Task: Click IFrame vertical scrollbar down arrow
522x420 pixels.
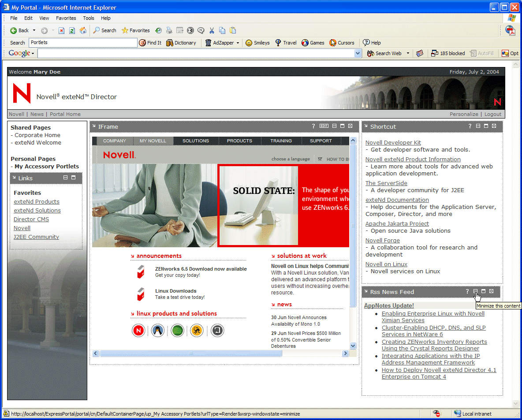Action: click(353, 346)
